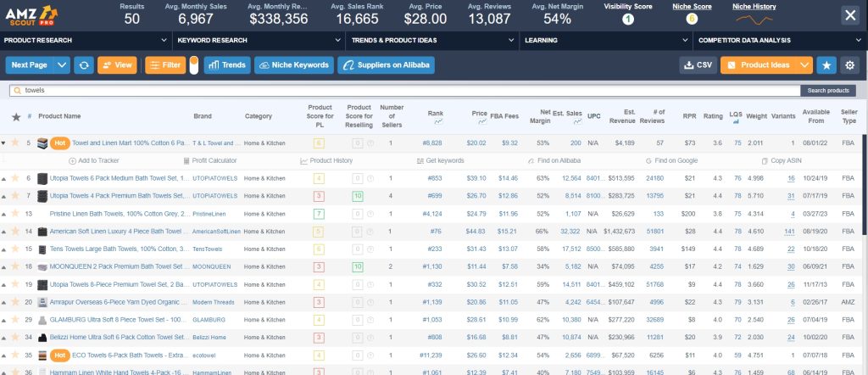Click the Search products button

click(x=828, y=91)
